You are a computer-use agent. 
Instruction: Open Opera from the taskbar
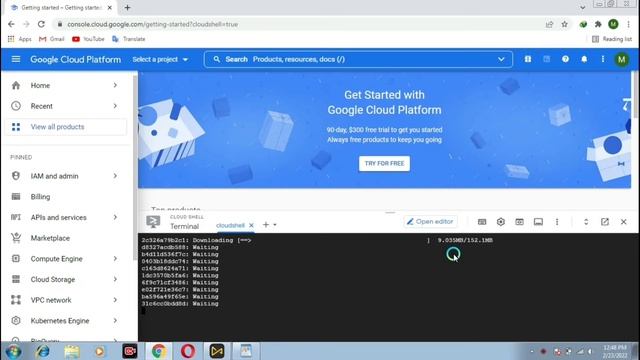coord(188,351)
